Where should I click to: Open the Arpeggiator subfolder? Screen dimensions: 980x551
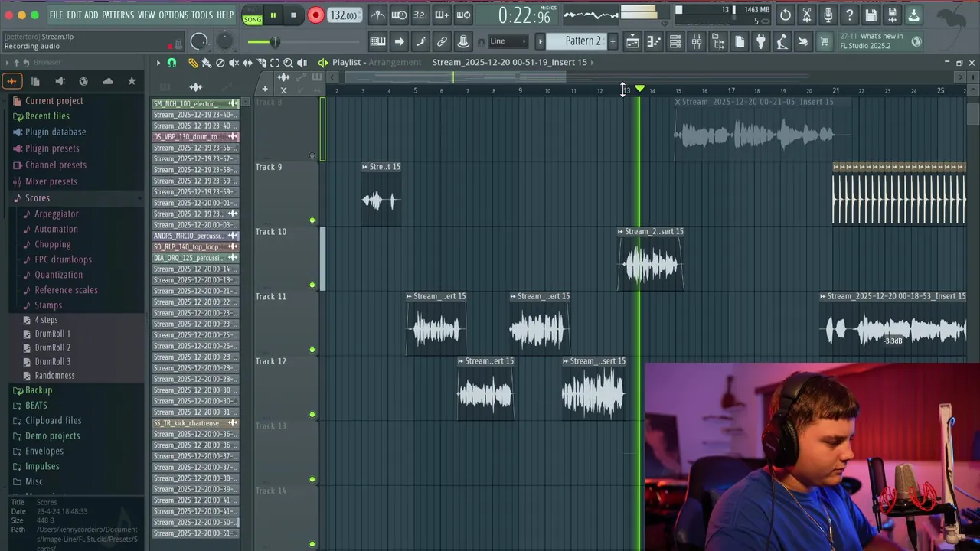click(x=56, y=214)
